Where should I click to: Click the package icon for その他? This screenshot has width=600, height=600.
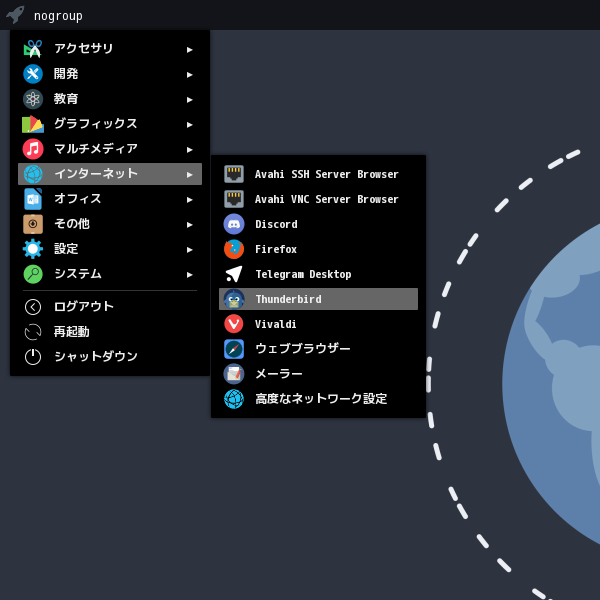click(x=33, y=224)
